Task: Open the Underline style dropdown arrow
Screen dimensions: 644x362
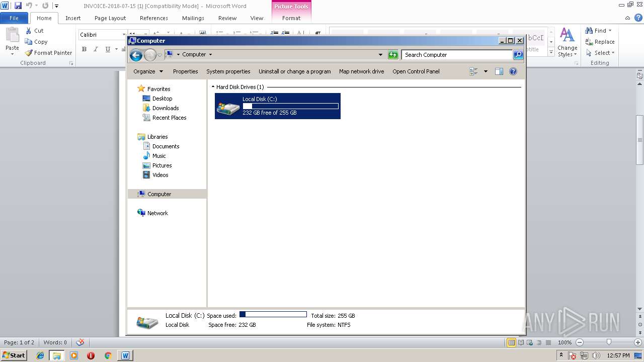Action: point(116,49)
